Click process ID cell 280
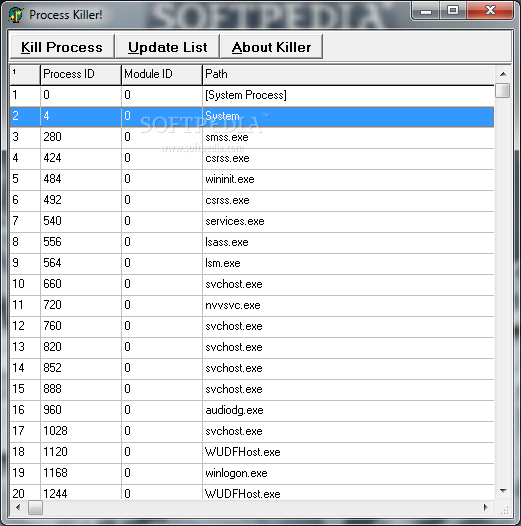The width and height of the screenshot is (521, 526). [x=81, y=137]
